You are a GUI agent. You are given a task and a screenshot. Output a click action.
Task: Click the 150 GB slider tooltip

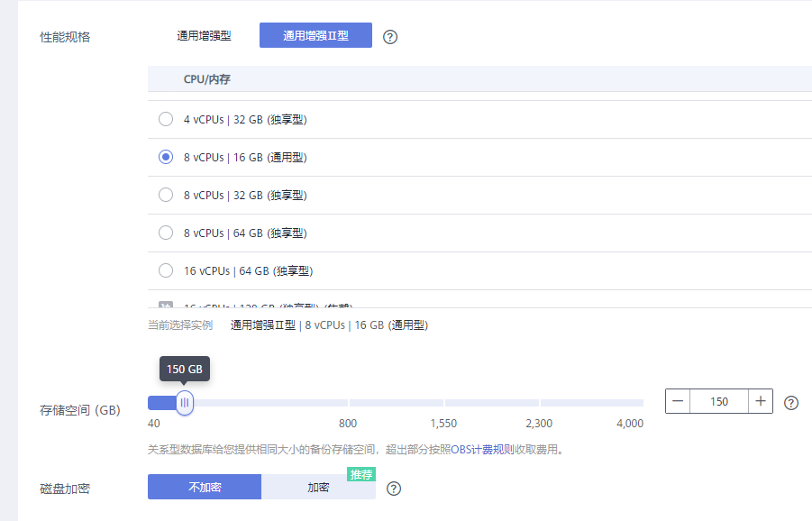click(x=185, y=369)
